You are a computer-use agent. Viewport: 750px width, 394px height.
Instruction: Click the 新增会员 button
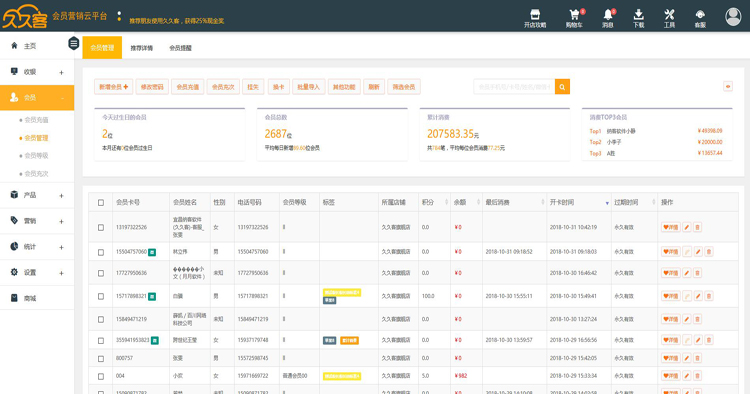113,87
